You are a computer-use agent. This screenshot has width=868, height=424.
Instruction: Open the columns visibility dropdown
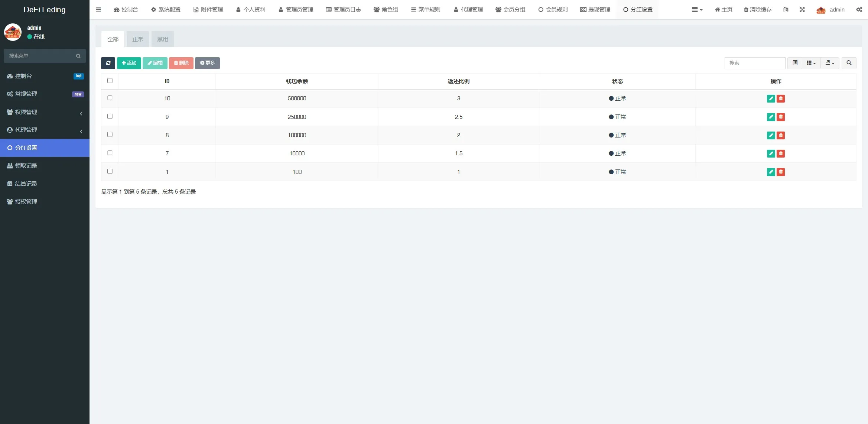pos(811,63)
